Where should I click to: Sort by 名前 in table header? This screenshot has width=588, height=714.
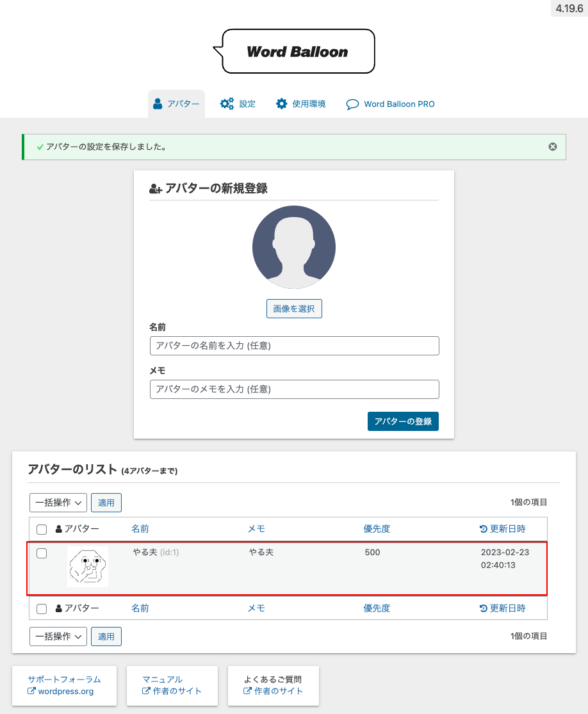pos(140,529)
